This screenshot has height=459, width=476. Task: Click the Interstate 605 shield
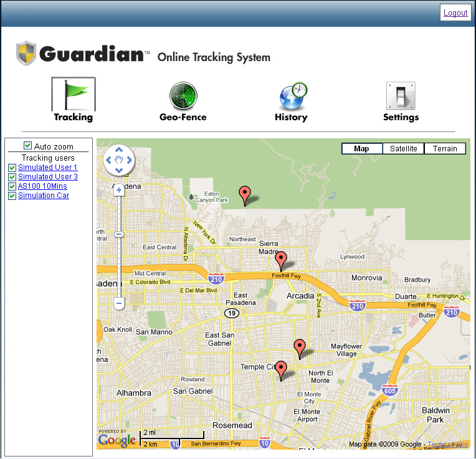pyautogui.click(x=390, y=390)
